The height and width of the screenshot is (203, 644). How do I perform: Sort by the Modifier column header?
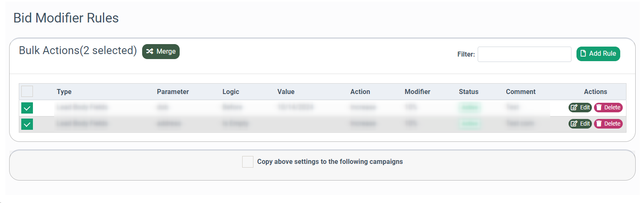pyautogui.click(x=417, y=92)
